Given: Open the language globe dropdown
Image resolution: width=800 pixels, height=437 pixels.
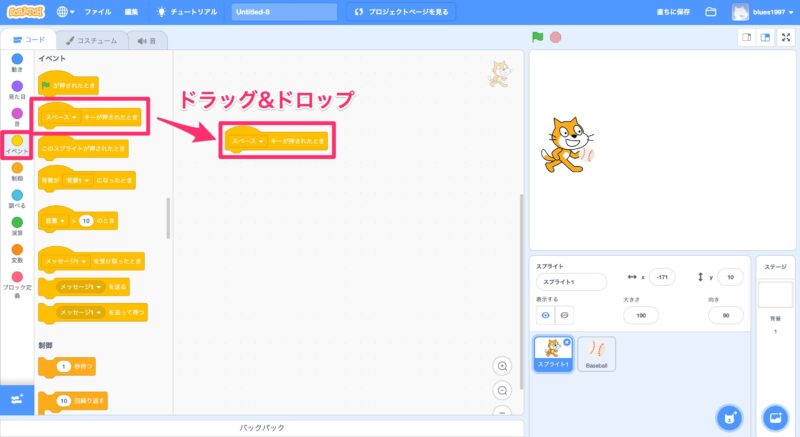Looking at the screenshot, I should [x=66, y=12].
